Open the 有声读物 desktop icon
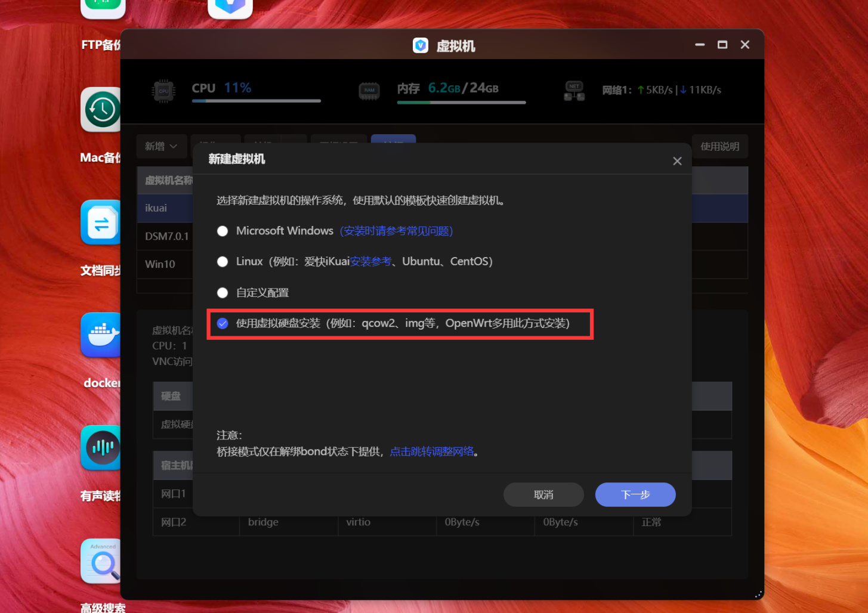The height and width of the screenshot is (613, 868). pyautogui.click(x=101, y=448)
